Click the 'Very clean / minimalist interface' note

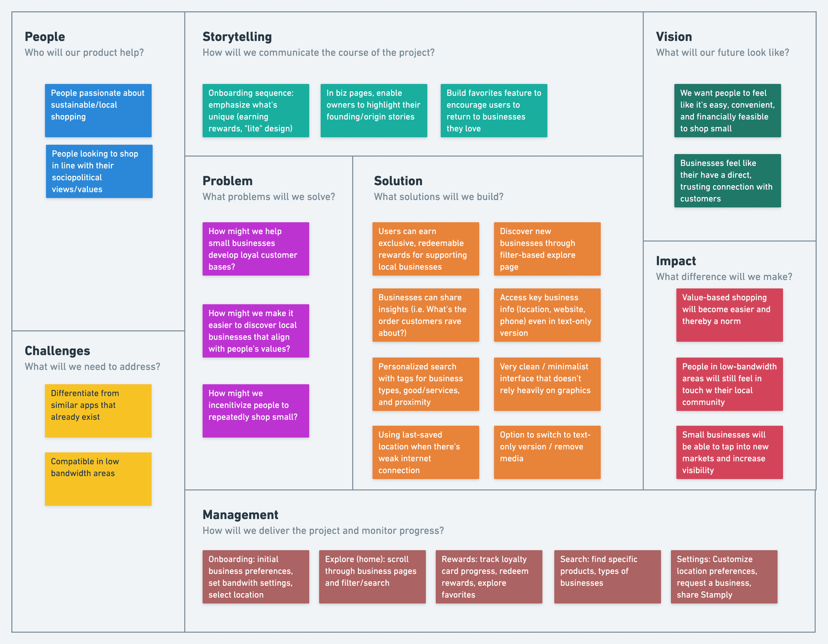[x=548, y=384]
